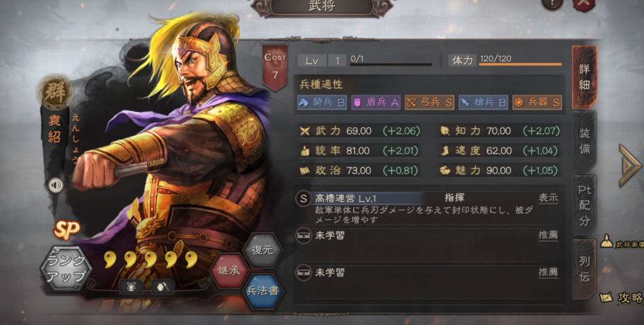Open the Pt配分 tab

tap(584, 205)
